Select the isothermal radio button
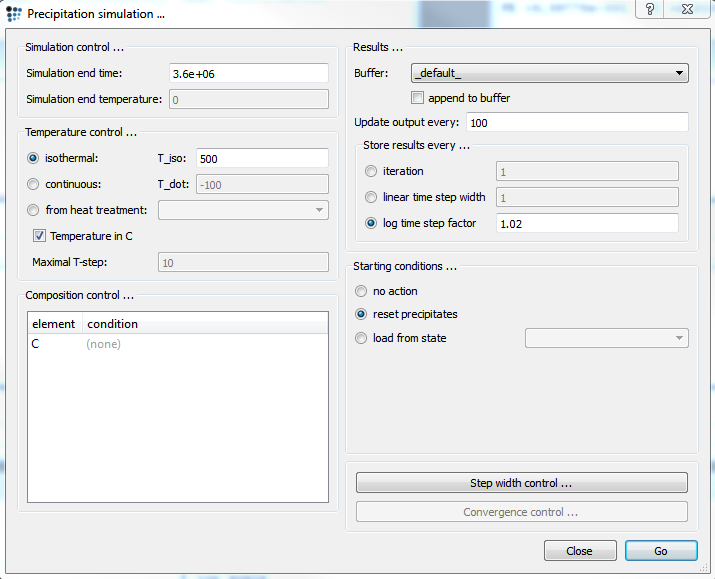The width and height of the screenshot is (715, 579). click(34, 158)
